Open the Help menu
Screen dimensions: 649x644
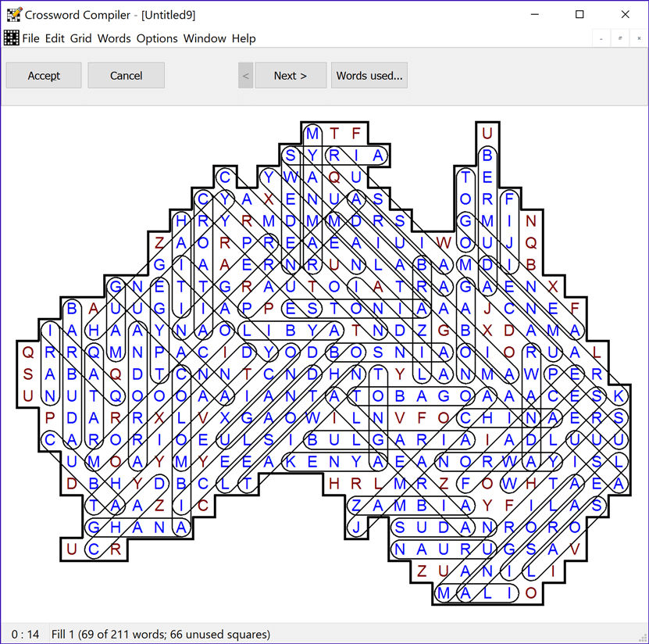pyautogui.click(x=244, y=38)
